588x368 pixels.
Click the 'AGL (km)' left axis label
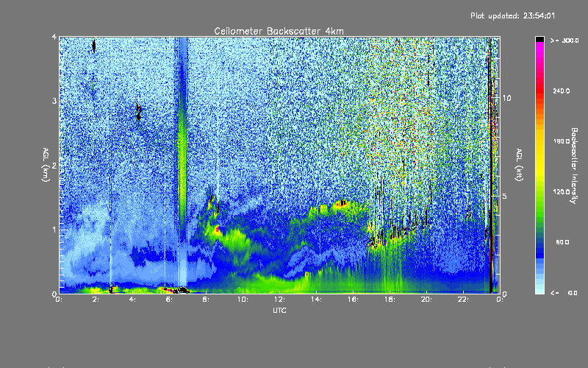(x=46, y=165)
